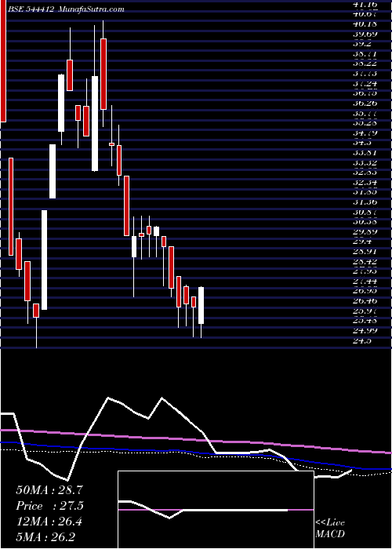Viewport: 392px width, 549px height.
Task: Click the 24.99 price axis label
Action: [365, 330]
